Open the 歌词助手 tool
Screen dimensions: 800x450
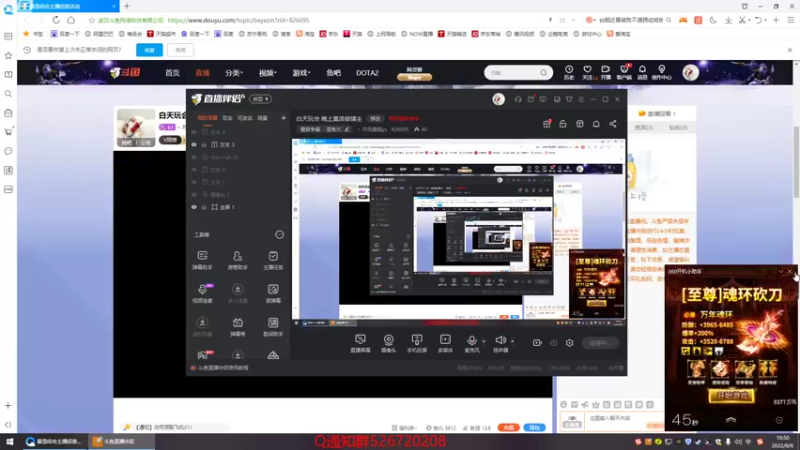click(x=273, y=327)
